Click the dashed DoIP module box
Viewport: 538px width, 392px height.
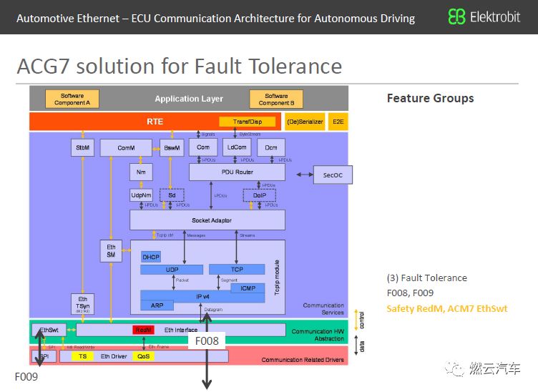tap(260, 195)
